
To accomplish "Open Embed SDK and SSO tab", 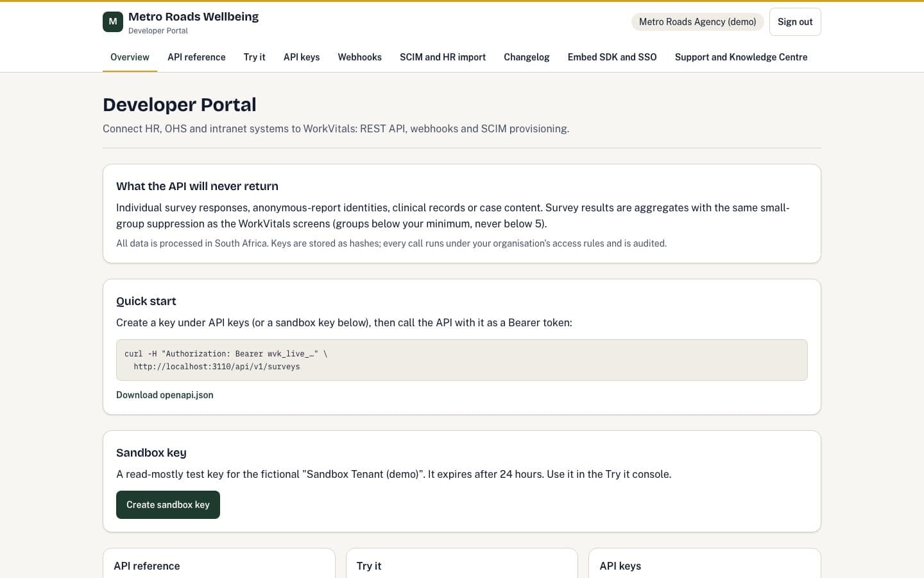I will click(612, 57).
